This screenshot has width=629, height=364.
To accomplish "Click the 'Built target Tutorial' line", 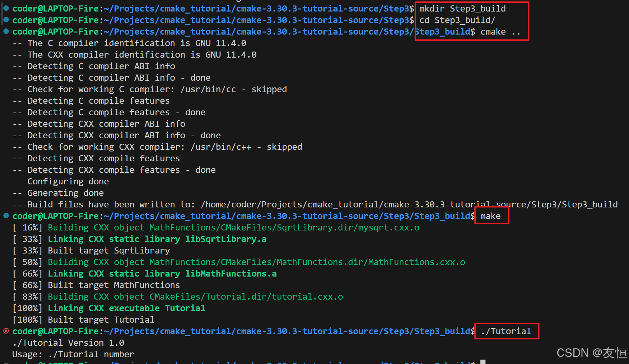I will [101, 320].
